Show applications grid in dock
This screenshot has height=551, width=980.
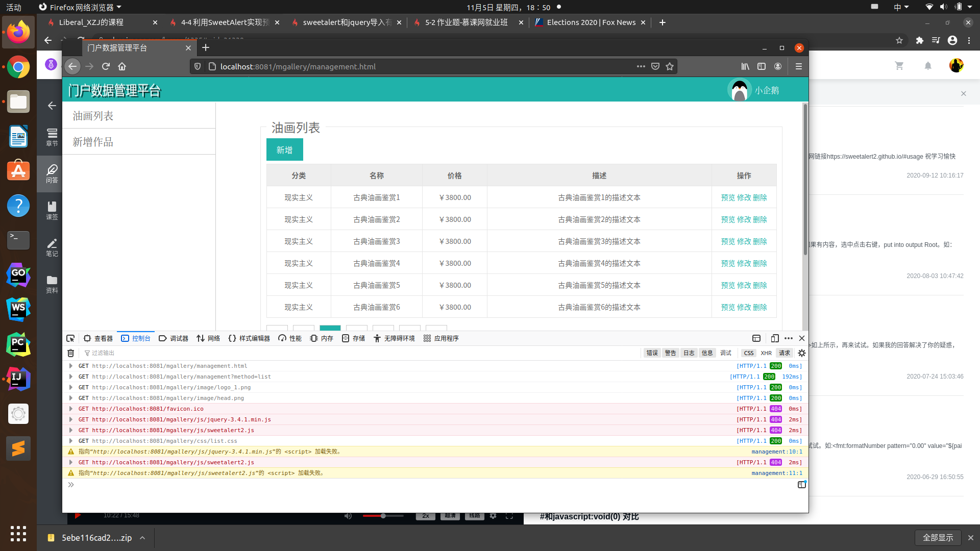[18, 534]
